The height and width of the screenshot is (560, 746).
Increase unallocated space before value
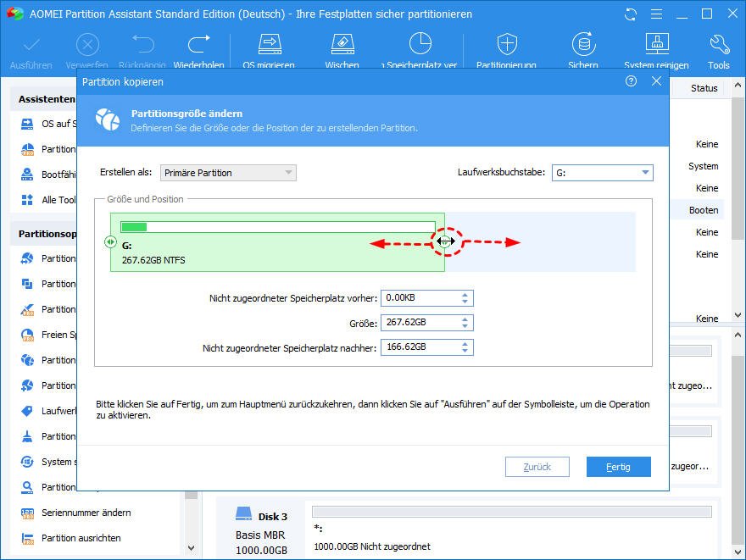465,295
